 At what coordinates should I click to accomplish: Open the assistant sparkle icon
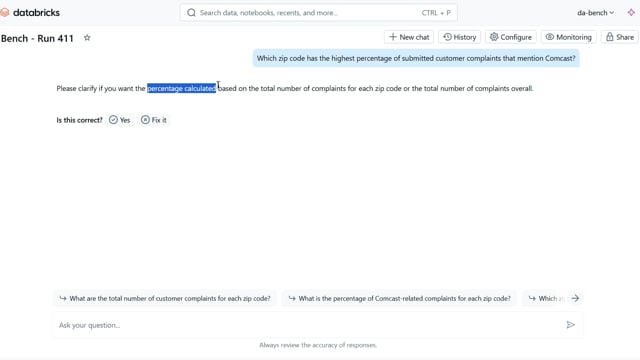click(x=631, y=13)
